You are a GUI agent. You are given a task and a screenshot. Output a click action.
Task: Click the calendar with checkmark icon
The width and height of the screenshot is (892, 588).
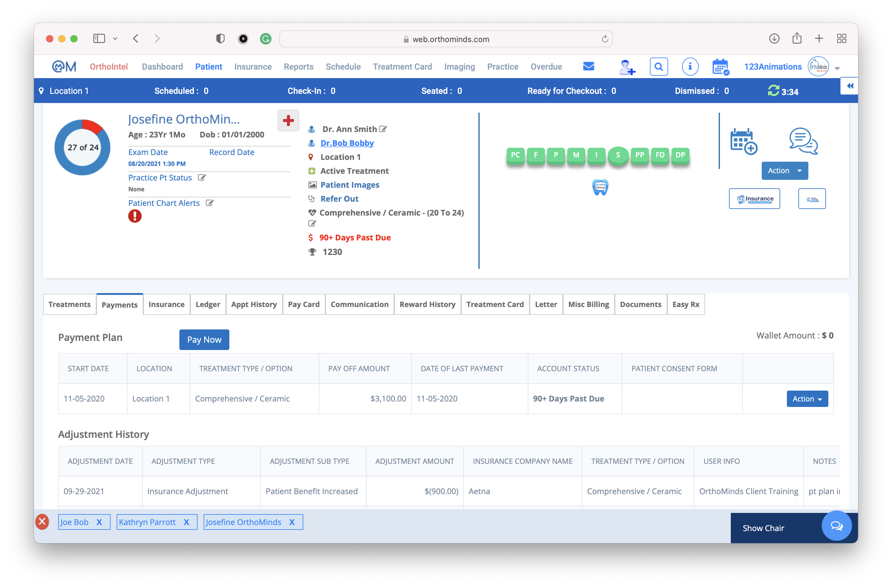coord(720,66)
